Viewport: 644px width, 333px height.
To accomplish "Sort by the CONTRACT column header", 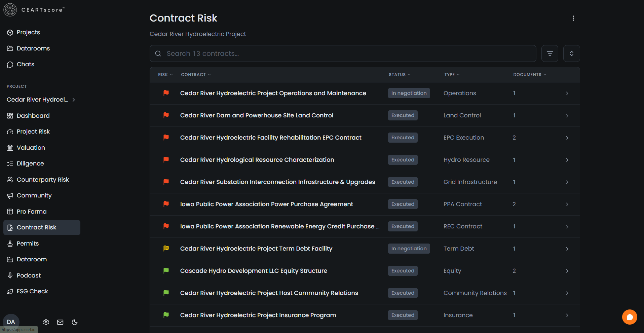I will click(x=196, y=75).
